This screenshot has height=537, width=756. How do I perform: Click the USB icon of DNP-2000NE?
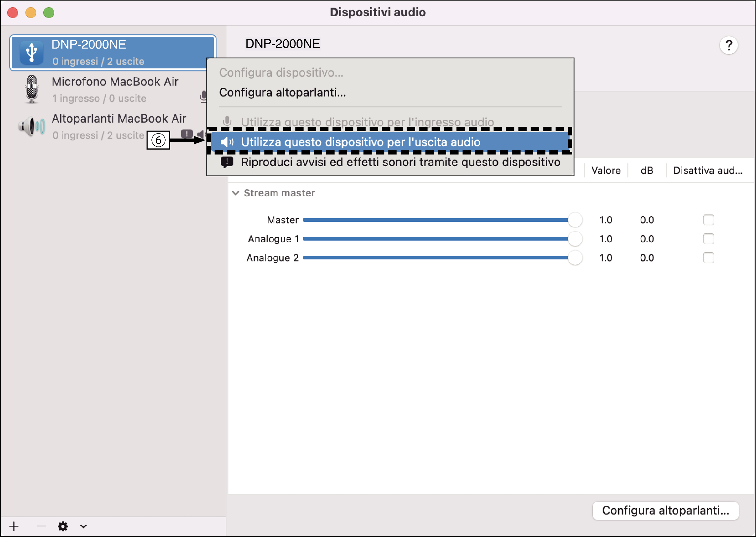coord(31,53)
